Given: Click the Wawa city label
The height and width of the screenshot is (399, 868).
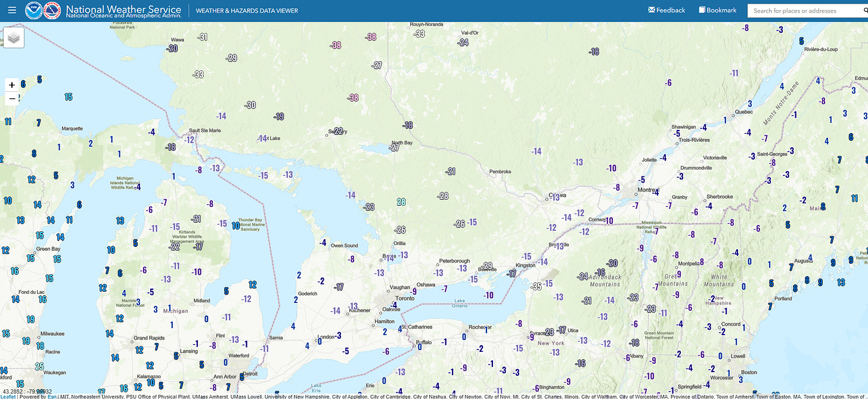Looking at the screenshot, I should (178, 40).
